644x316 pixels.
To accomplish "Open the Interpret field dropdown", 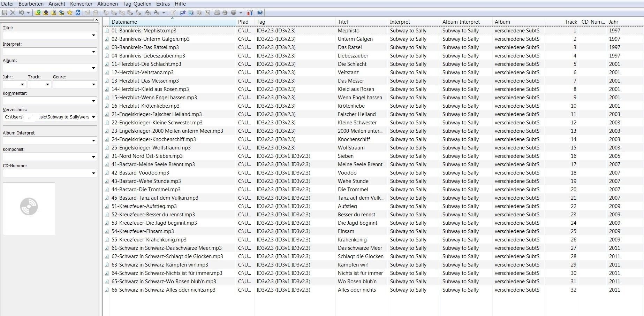I will click(x=93, y=52).
